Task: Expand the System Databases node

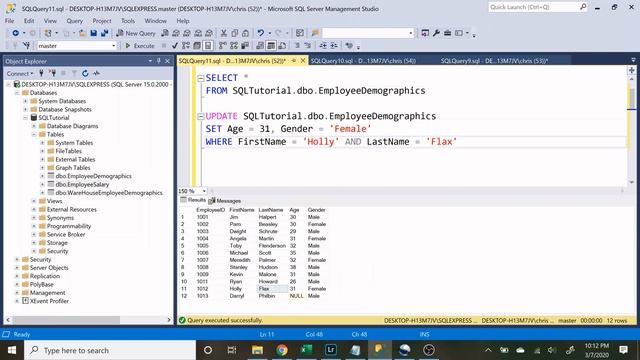Action: 25,101
